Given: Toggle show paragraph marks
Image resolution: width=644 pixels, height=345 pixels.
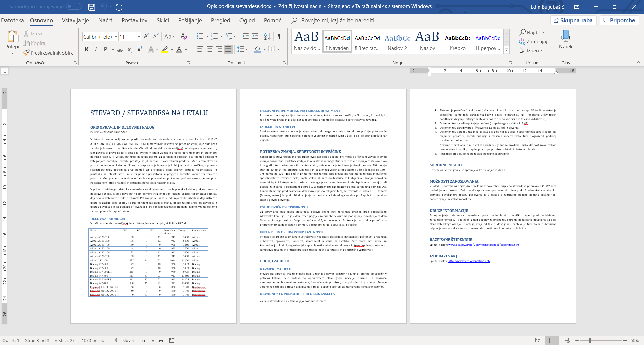Looking at the screenshot, I should click(x=280, y=36).
